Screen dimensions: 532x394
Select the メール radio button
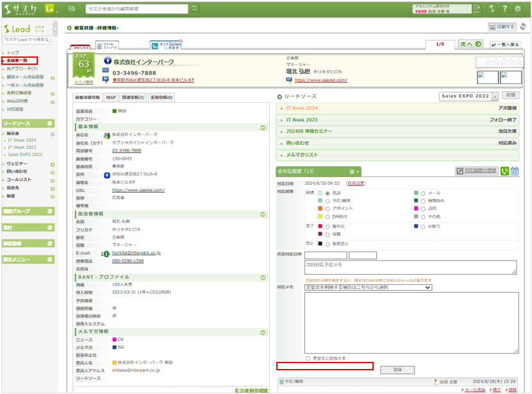423,193
